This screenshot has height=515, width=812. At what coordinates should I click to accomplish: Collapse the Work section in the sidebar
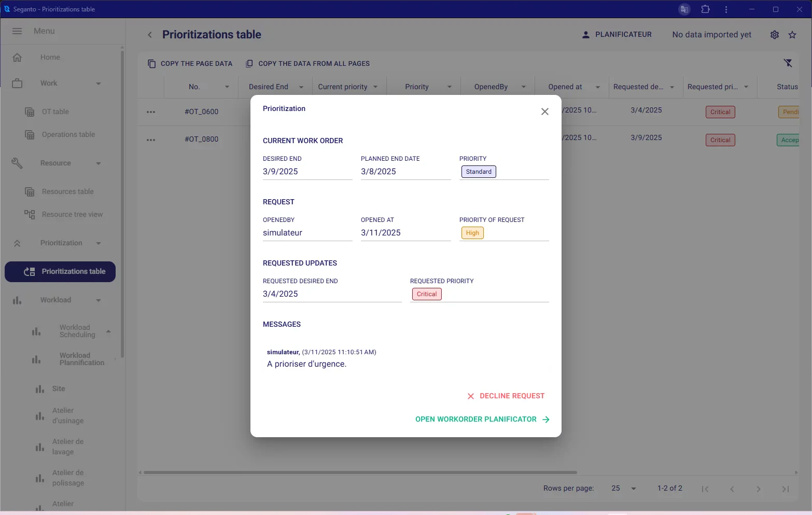(x=99, y=83)
